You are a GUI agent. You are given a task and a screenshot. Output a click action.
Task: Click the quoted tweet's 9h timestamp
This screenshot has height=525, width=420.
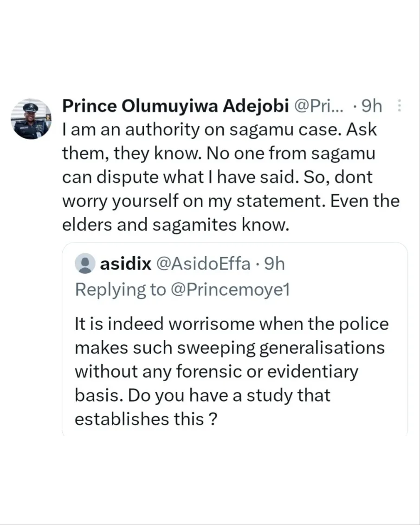(274, 264)
